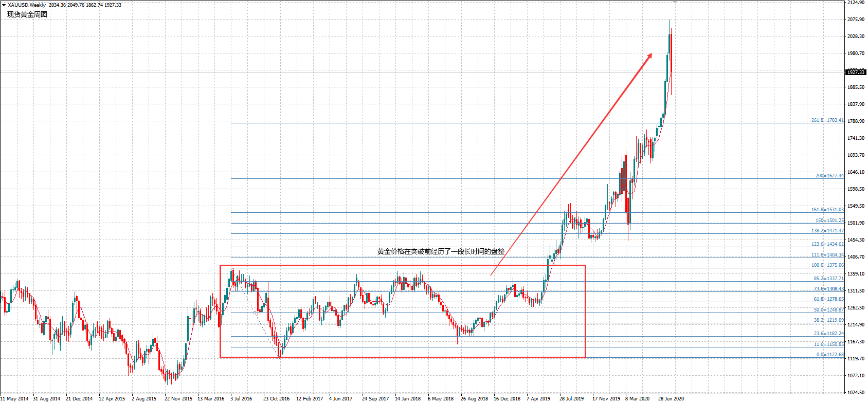
Task: Select the red trend arrow's arrowhead
Action: click(x=649, y=56)
